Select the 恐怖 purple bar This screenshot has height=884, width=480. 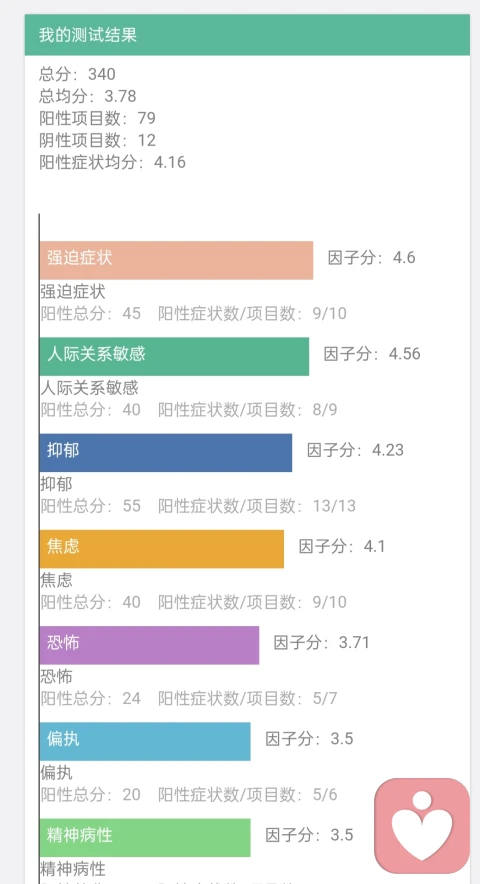pyautogui.click(x=149, y=645)
